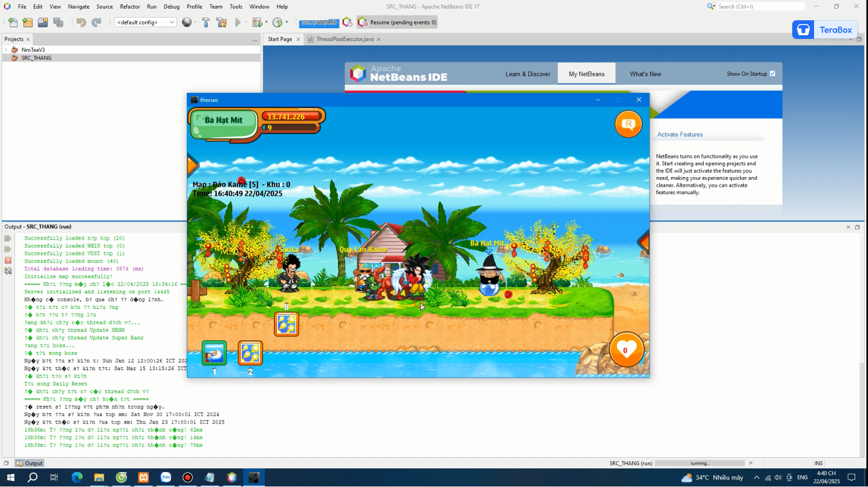Select skill slot 2 in the game
This screenshot has height=487, width=868.
[x=250, y=354]
